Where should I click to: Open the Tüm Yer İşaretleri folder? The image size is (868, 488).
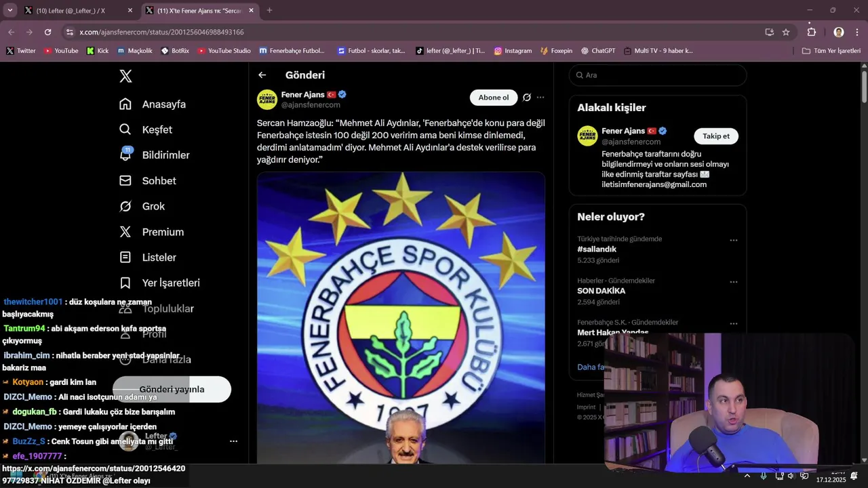click(x=831, y=51)
